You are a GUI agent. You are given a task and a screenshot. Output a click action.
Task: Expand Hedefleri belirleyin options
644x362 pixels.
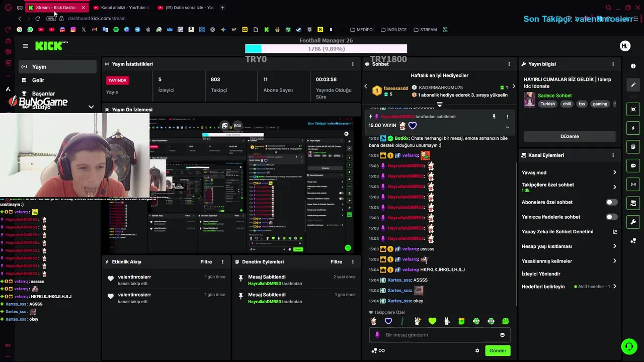click(x=614, y=287)
